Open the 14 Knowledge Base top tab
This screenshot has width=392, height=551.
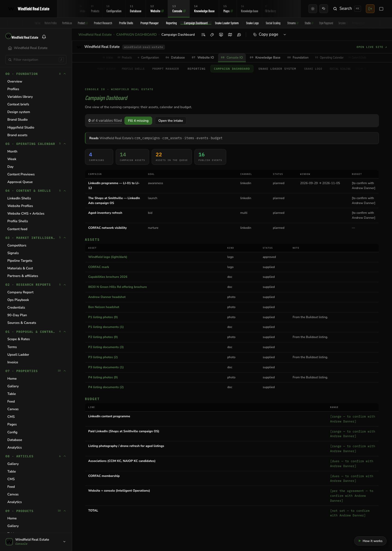pyautogui.click(x=204, y=9)
